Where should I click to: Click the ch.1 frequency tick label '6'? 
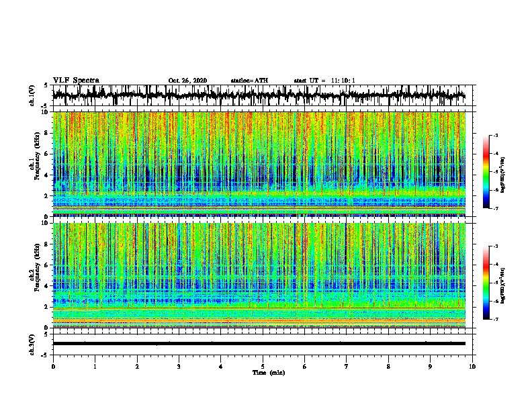[47, 154]
